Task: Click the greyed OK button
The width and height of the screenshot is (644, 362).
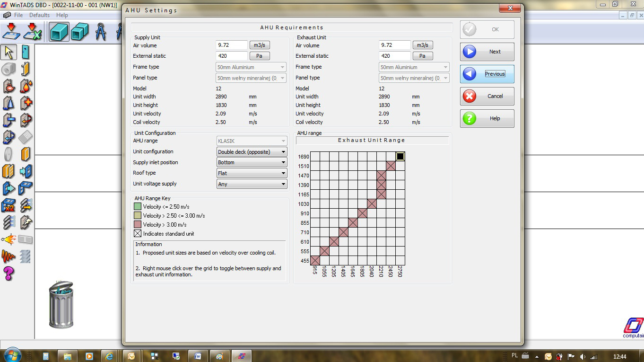Action: pyautogui.click(x=487, y=29)
